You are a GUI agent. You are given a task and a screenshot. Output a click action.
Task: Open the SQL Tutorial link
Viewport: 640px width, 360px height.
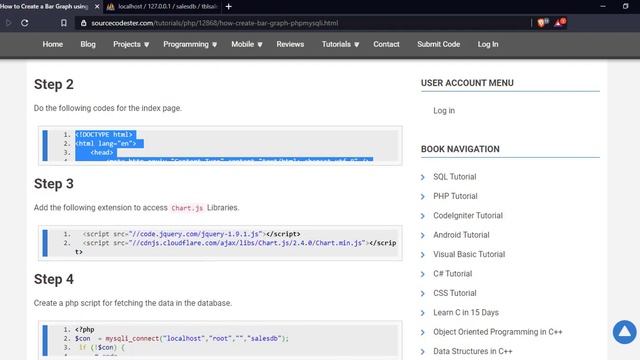coord(454,177)
